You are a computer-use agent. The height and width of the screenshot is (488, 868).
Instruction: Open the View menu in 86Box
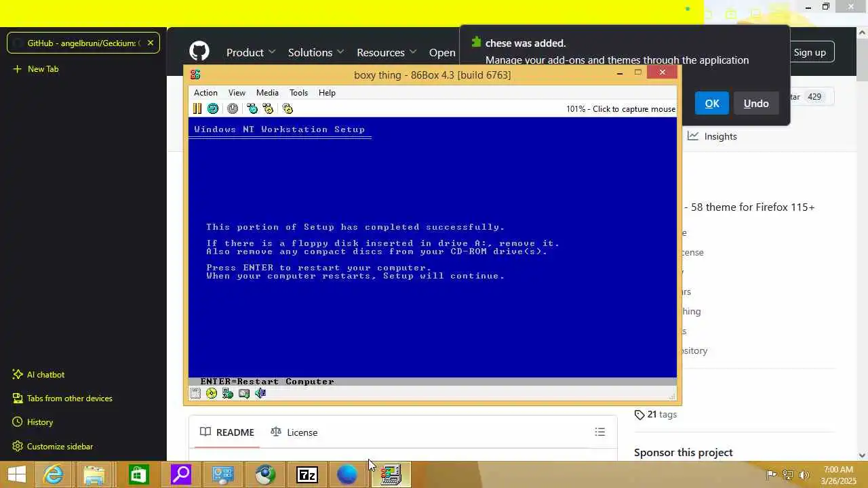point(237,93)
